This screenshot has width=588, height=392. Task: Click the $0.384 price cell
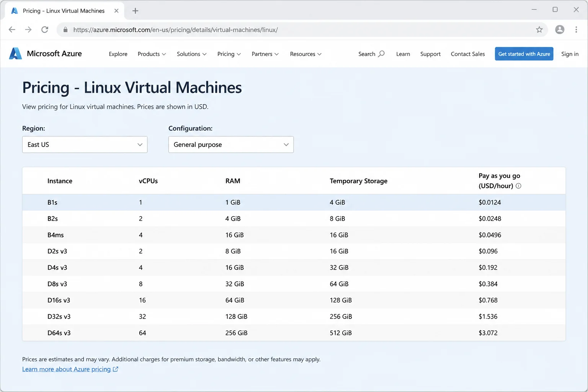tap(488, 284)
